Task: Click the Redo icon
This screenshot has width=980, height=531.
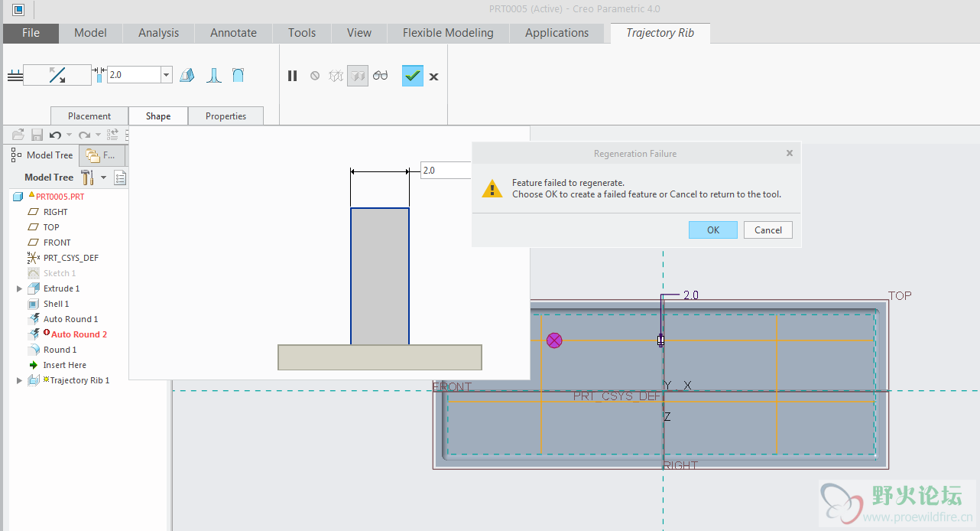Action: tap(84, 135)
